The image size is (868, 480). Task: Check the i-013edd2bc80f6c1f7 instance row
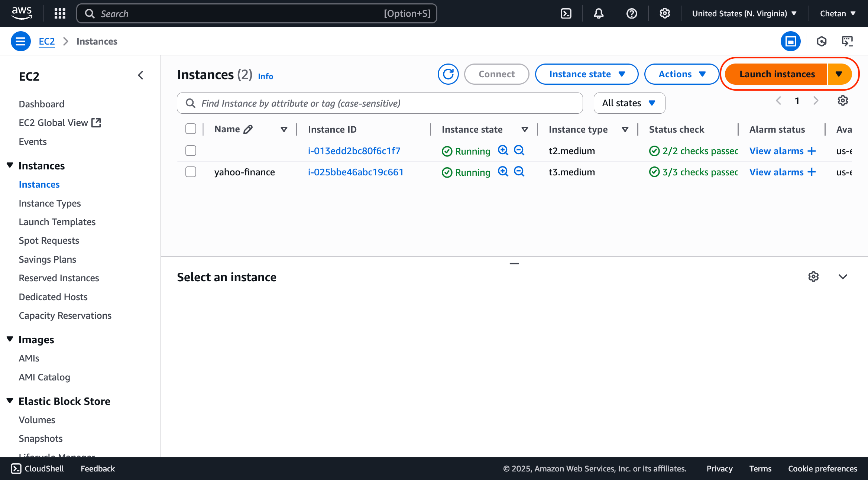191,151
